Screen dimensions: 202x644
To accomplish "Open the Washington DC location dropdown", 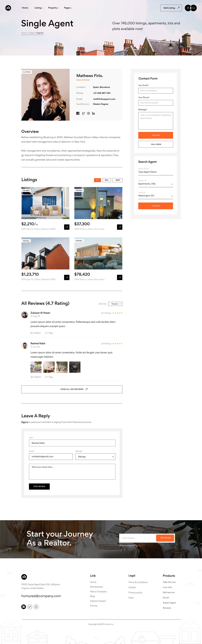I will tap(155, 196).
